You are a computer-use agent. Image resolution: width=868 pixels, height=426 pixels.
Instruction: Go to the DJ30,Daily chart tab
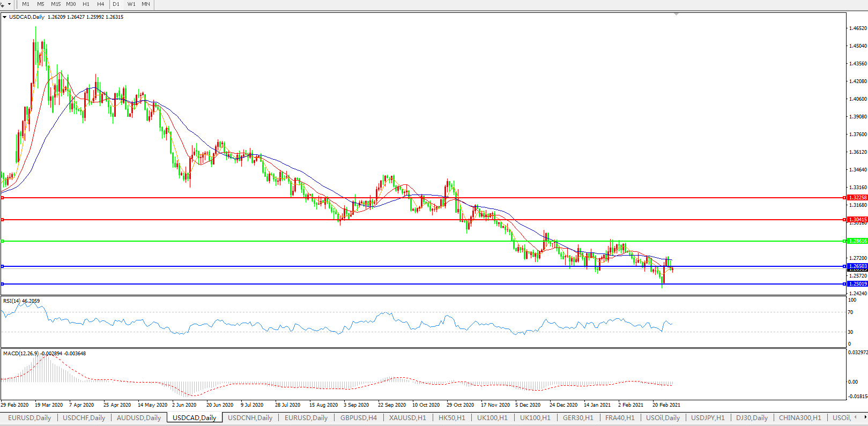pyautogui.click(x=752, y=418)
